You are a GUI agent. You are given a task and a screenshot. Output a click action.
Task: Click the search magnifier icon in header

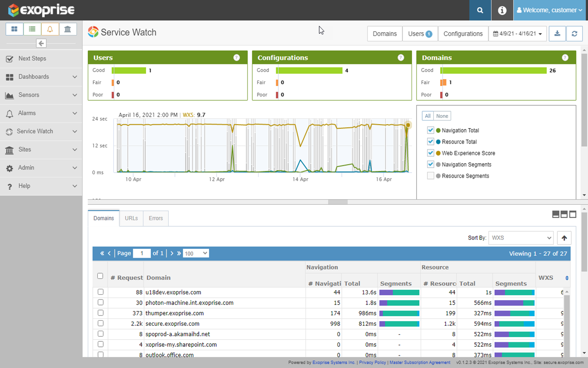tap(480, 10)
